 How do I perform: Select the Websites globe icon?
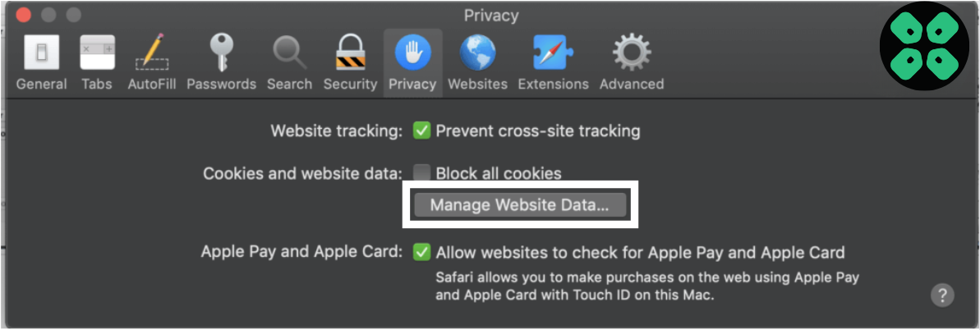(x=476, y=53)
